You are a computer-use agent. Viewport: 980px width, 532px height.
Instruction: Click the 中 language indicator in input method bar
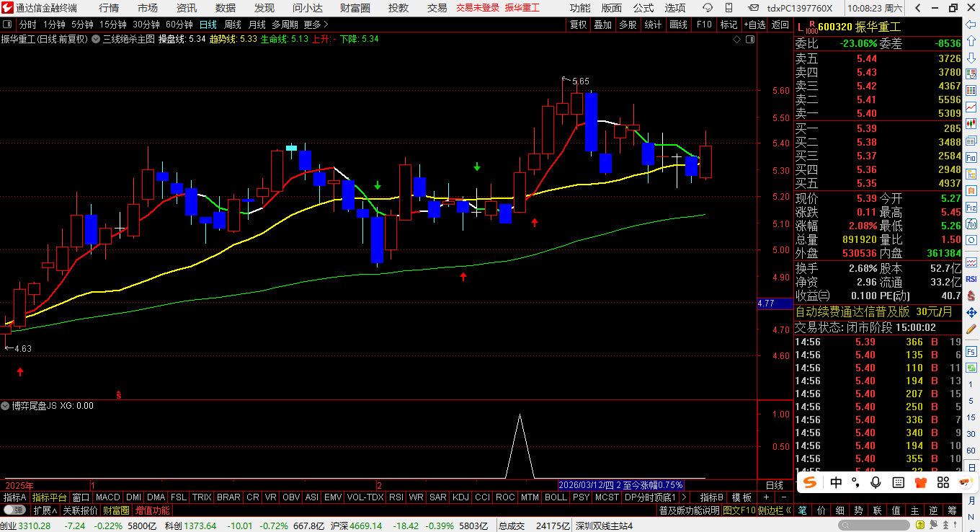point(836,482)
